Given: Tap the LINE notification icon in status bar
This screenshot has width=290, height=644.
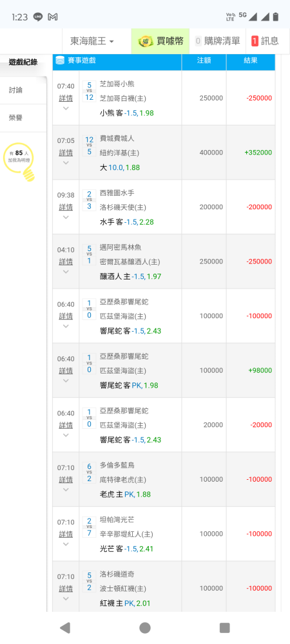Looking at the screenshot, I should (x=38, y=17).
